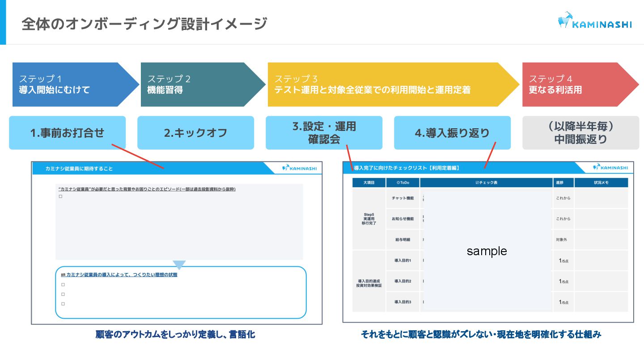Click the 導入目的達成 投資対効果検証 cell
Image resolution: width=644 pixels, height=362 pixels.
click(x=369, y=281)
